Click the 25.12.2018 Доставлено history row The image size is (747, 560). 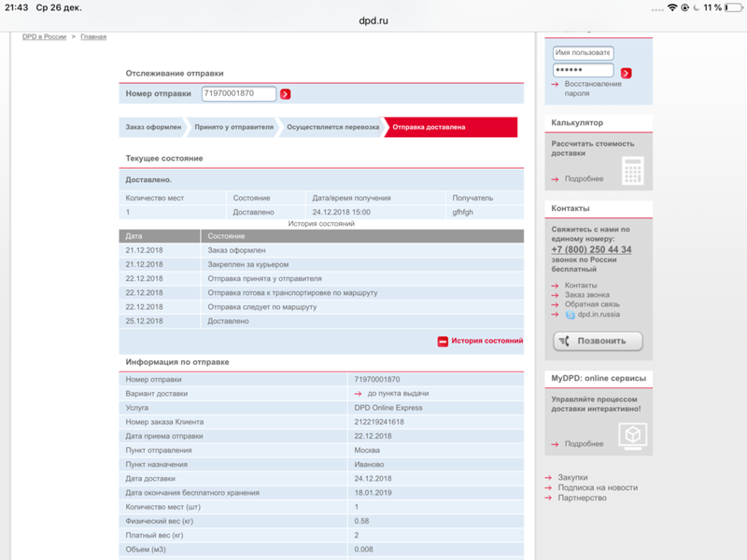(321, 321)
